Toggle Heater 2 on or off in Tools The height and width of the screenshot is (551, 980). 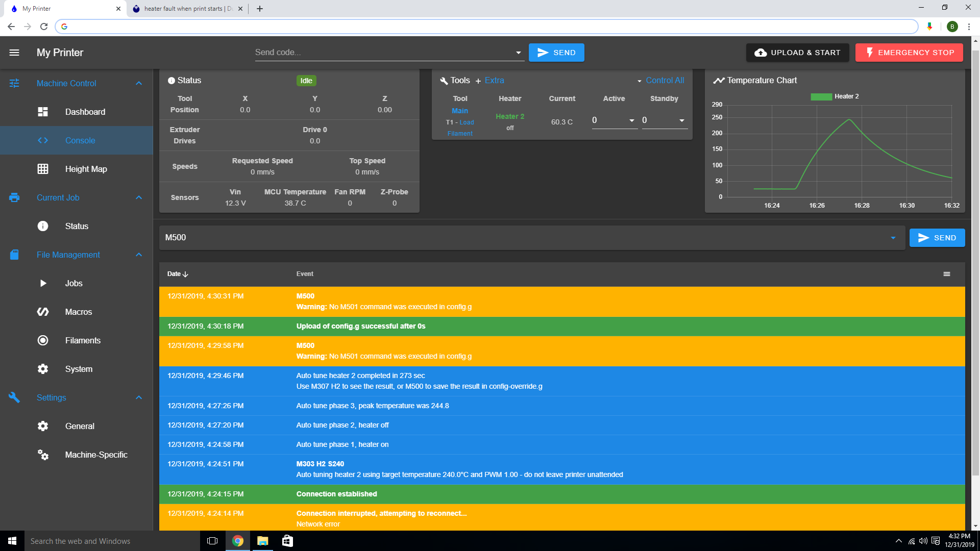coord(509,116)
